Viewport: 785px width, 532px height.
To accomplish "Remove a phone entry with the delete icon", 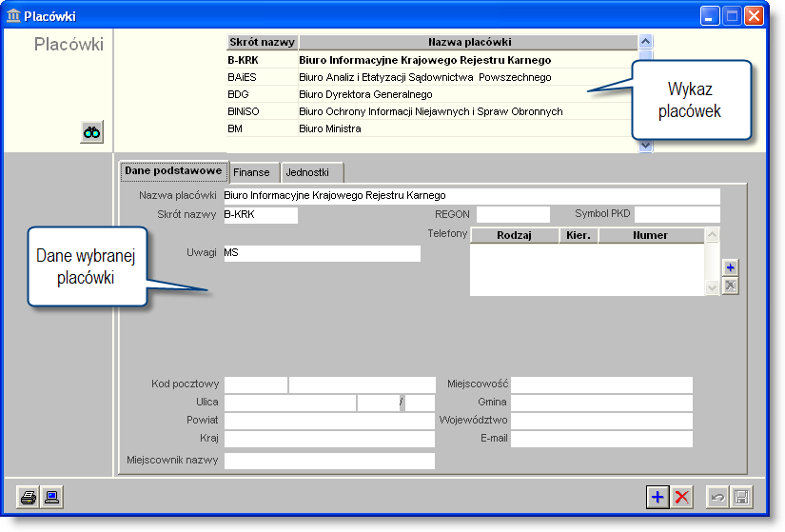I will [731, 286].
